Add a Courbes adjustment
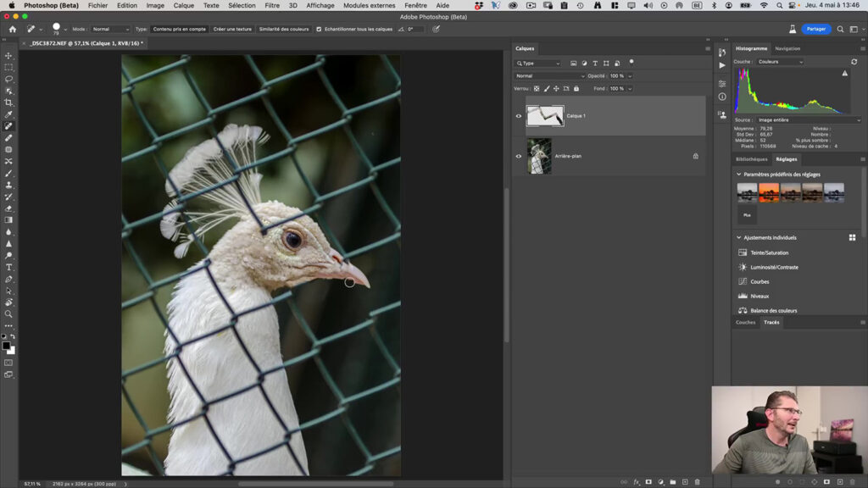868x488 pixels. (759, 281)
